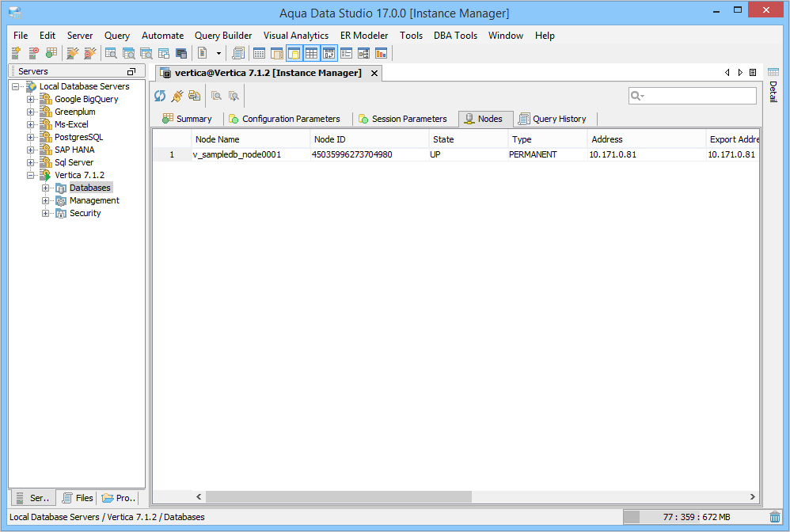Open the DBA Tools menu

tap(455, 36)
